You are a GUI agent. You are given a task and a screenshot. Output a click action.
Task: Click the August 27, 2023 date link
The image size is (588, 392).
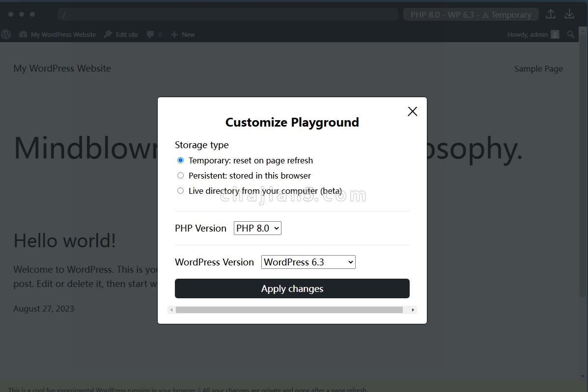click(x=44, y=309)
